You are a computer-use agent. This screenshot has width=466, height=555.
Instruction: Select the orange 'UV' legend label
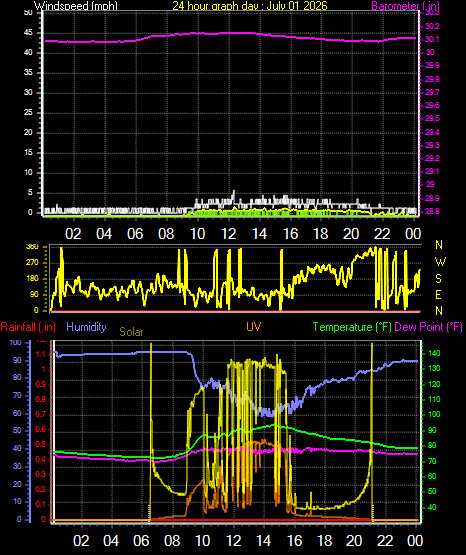[x=254, y=327]
